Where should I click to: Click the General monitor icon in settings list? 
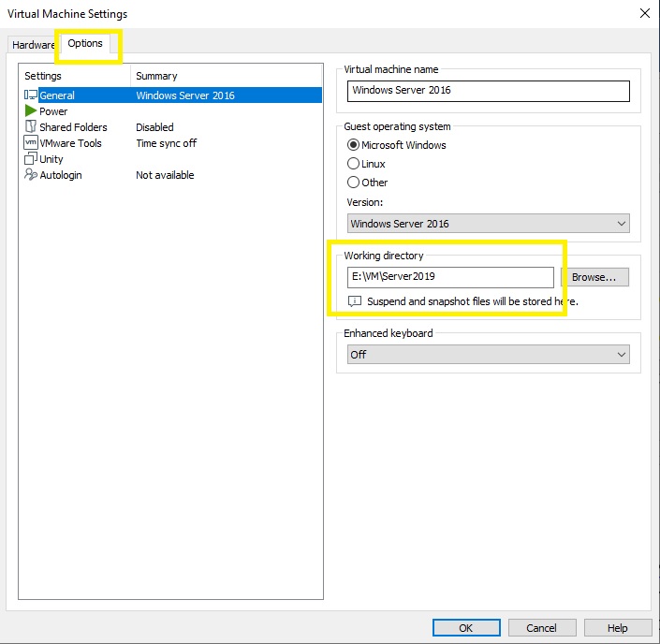pyautogui.click(x=31, y=95)
